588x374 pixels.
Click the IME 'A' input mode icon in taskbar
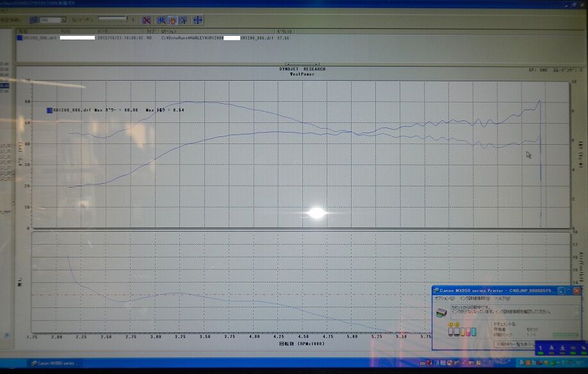coord(437,362)
